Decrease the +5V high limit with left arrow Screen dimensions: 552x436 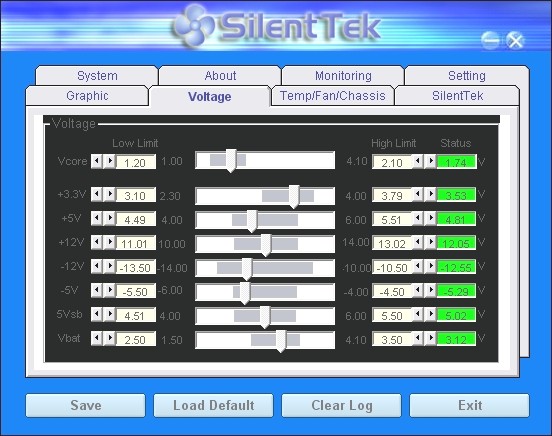click(x=418, y=218)
